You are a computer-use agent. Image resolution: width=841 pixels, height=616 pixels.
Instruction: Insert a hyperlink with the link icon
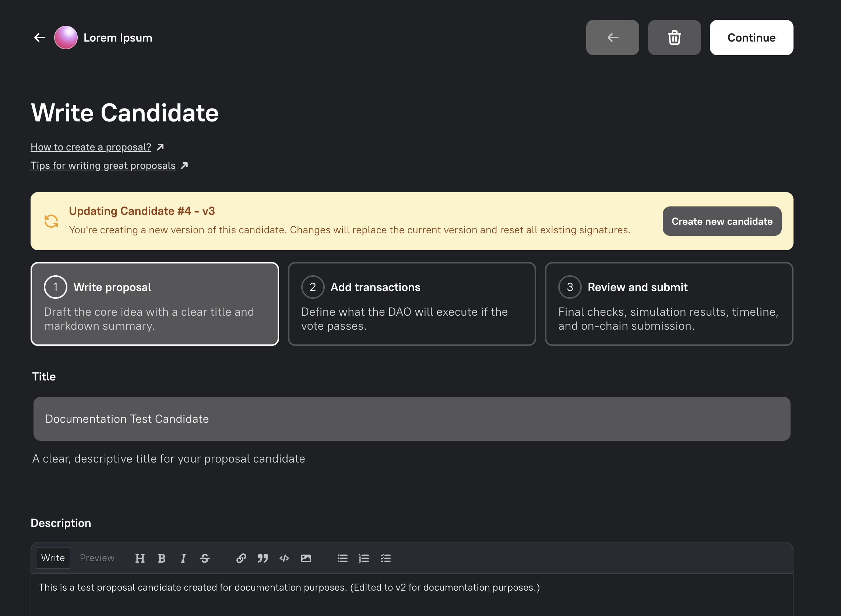(241, 558)
